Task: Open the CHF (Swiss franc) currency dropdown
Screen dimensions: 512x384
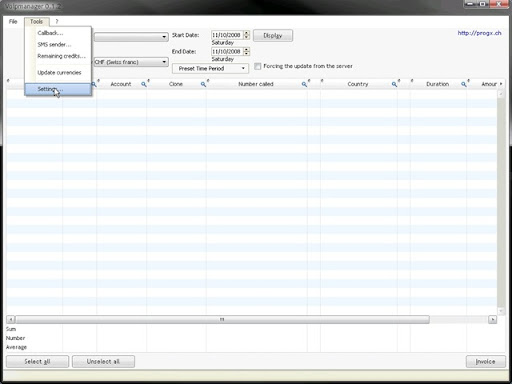Action: 131,62
